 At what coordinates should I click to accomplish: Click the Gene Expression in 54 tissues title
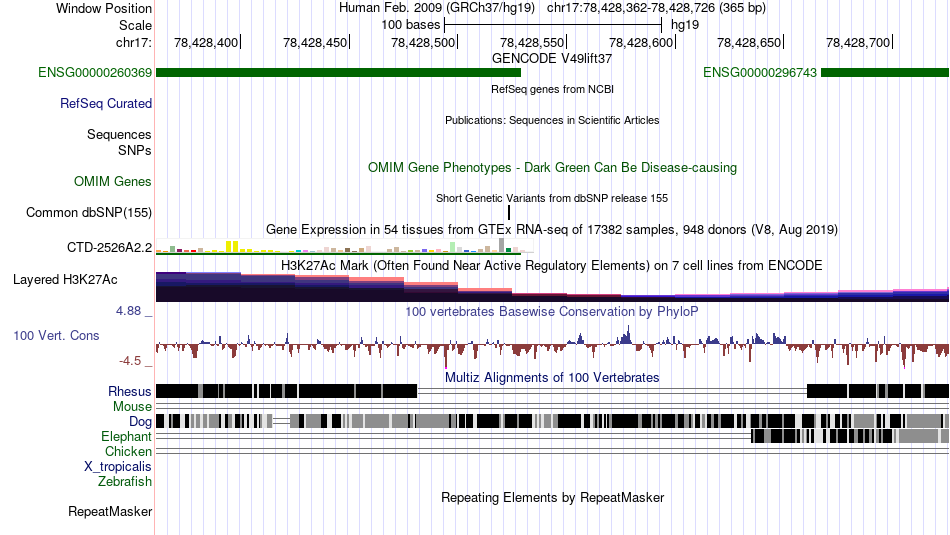552,230
